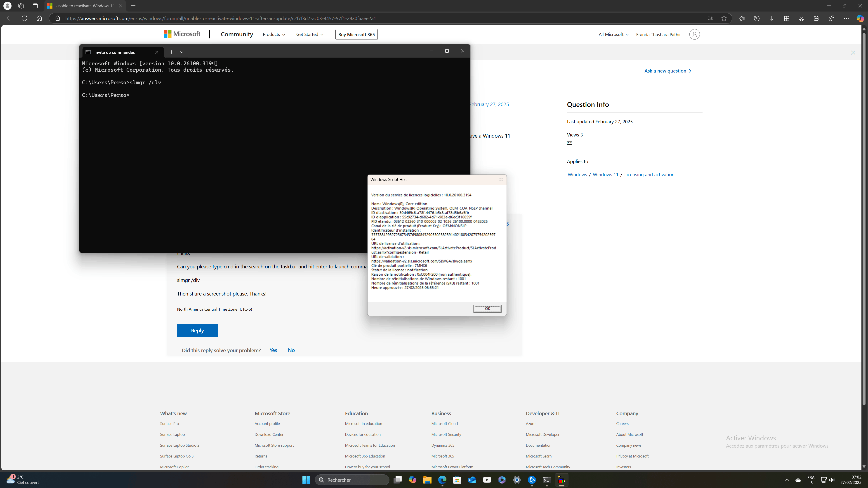This screenshot has width=868, height=488.
Task: Click the Rechercher taskbar search box
Action: (352, 480)
